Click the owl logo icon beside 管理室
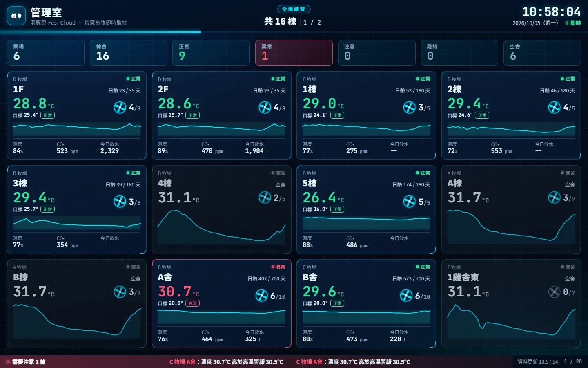Screen dimensions: 588x368 (16, 16)
